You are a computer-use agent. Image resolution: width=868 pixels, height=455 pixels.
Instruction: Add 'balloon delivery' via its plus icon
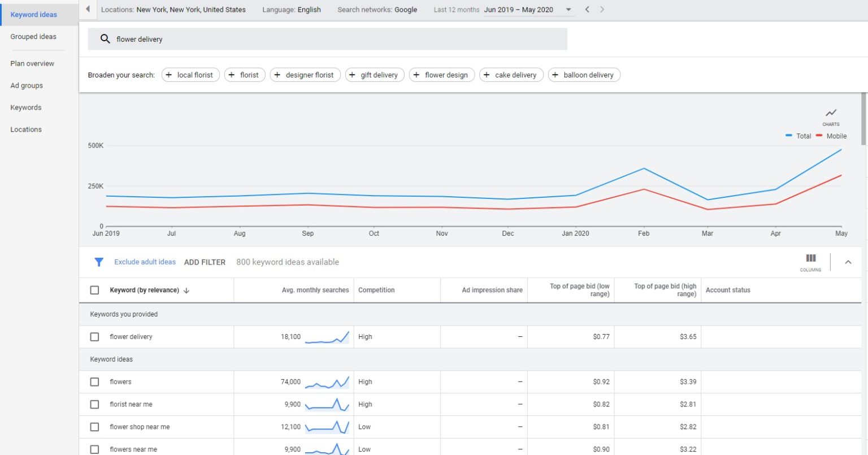point(554,74)
